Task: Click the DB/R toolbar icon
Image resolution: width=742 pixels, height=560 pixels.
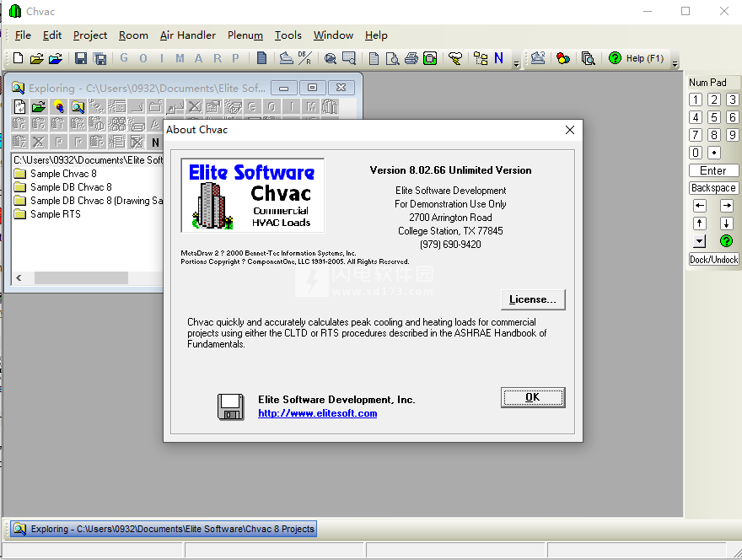Action: pyautogui.click(x=304, y=58)
